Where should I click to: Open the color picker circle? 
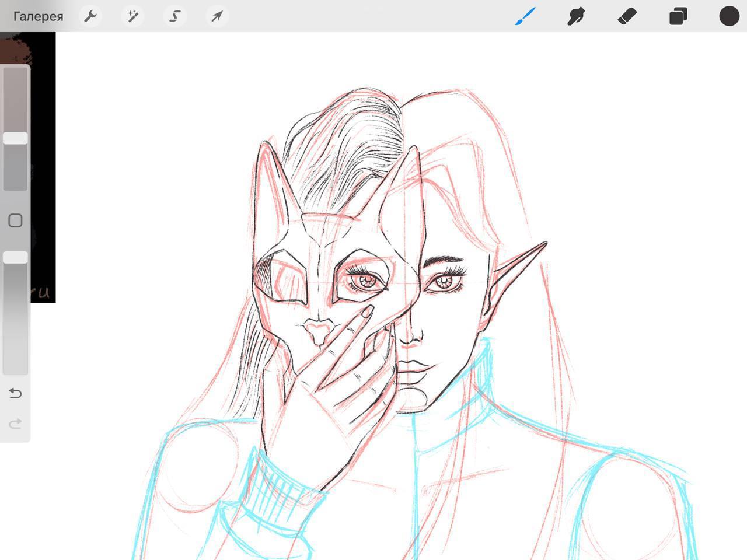[x=729, y=16]
